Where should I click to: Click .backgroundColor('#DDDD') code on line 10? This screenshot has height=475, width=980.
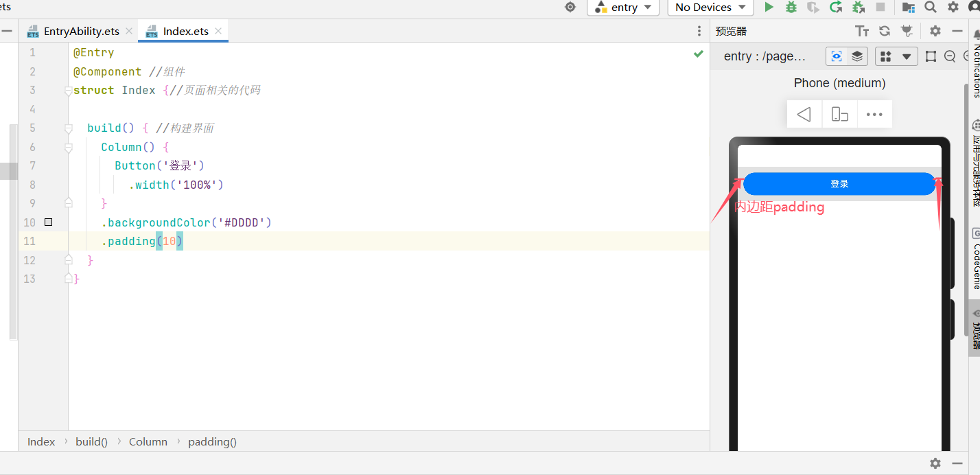click(187, 222)
